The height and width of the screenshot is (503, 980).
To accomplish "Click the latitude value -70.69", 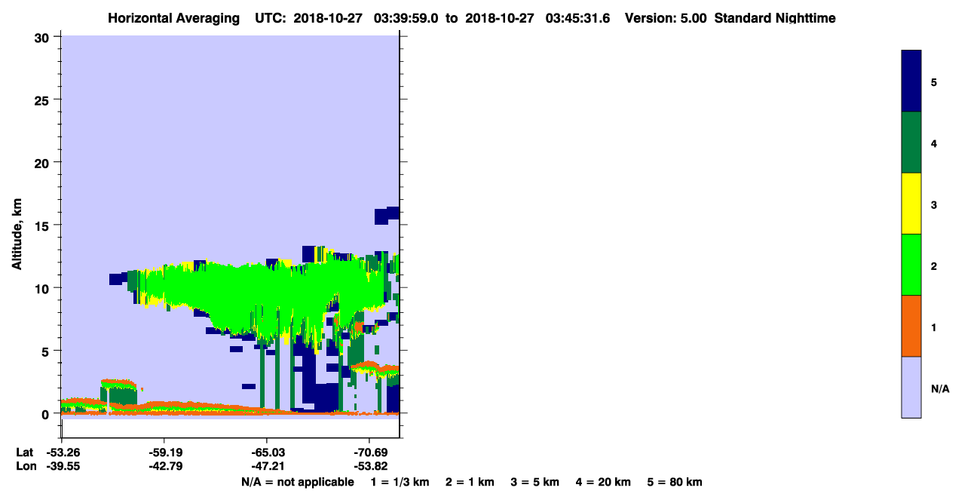I will 369,452.
